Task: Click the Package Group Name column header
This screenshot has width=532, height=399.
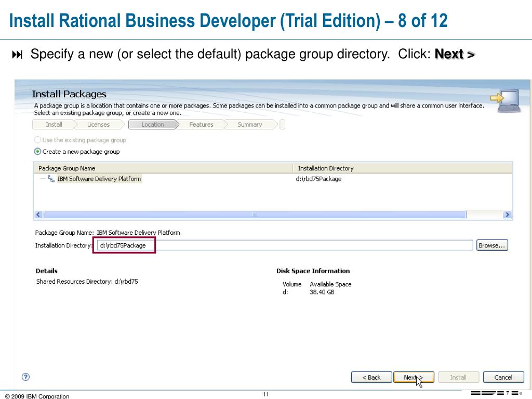Action: pos(164,168)
